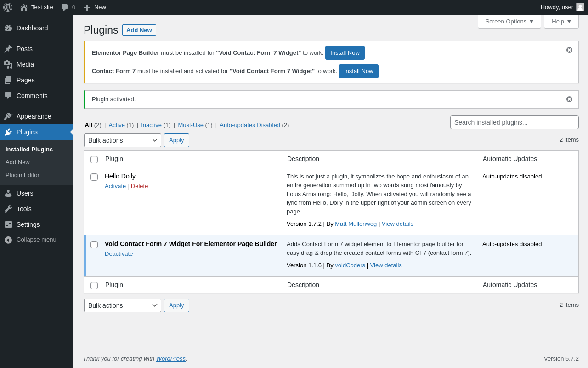Click the Tools wrench icon

8,209
